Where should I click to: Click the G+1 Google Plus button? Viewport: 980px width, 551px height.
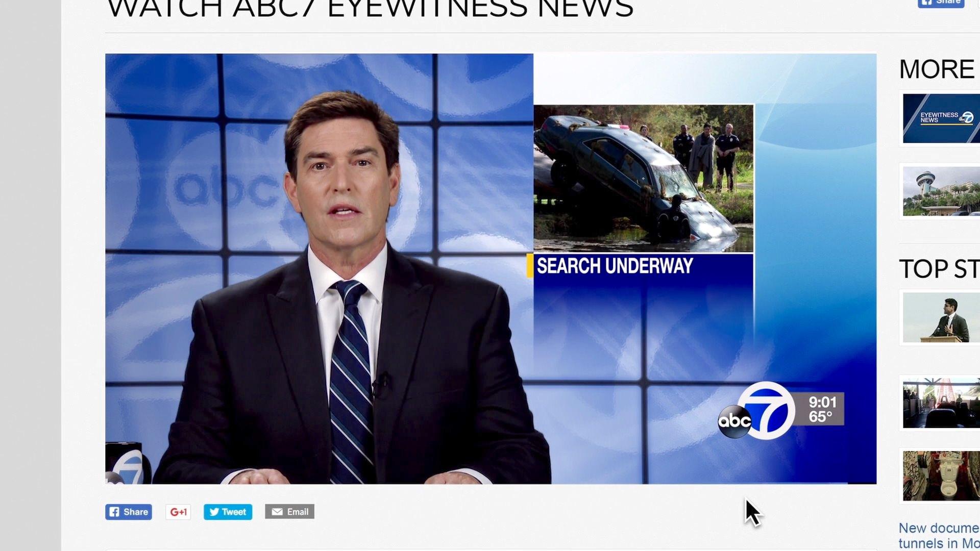178,512
